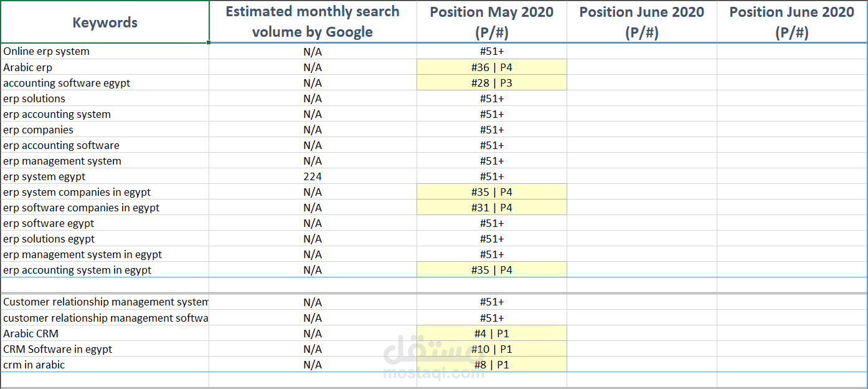
Task: Click '#51+' in the Online erp system row
Action: (492, 52)
